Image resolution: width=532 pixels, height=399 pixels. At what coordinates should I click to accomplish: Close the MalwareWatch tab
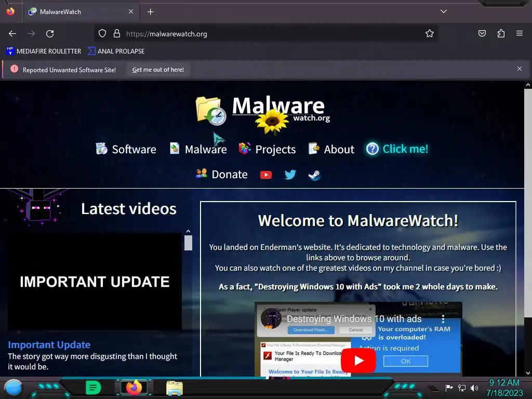coord(131,11)
